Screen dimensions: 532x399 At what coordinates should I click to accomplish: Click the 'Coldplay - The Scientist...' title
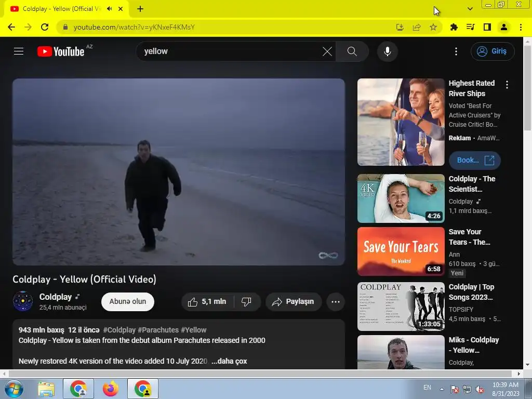point(472,184)
